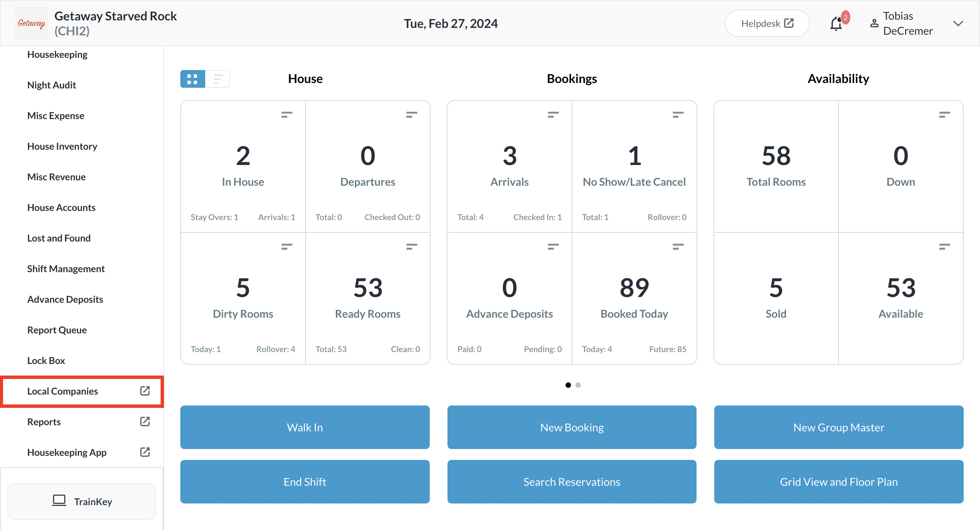Click the New Booking button

[x=571, y=427]
